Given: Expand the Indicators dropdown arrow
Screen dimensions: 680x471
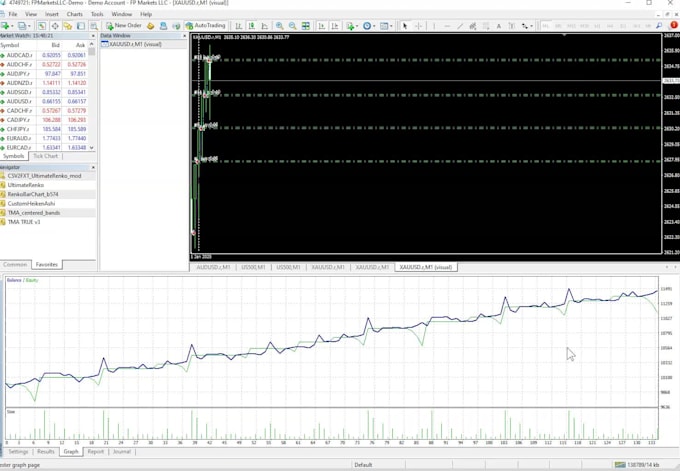Looking at the screenshot, I should pos(357,26).
